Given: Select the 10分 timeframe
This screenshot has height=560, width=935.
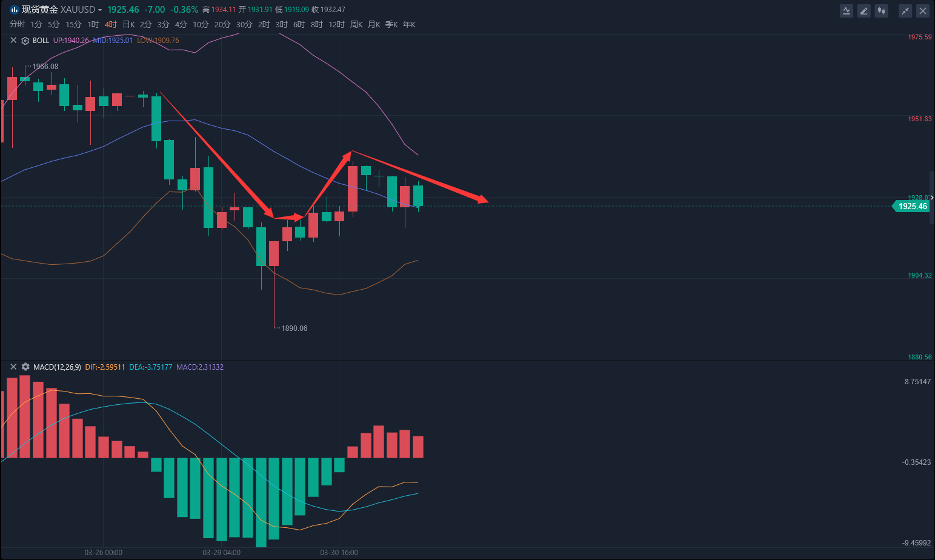Looking at the screenshot, I should (201, 24).
